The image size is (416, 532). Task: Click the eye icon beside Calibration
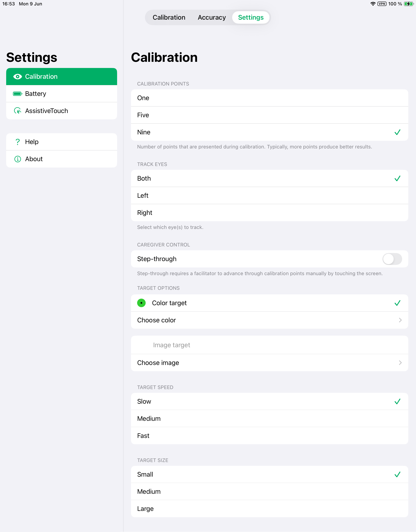coord(18,76)
